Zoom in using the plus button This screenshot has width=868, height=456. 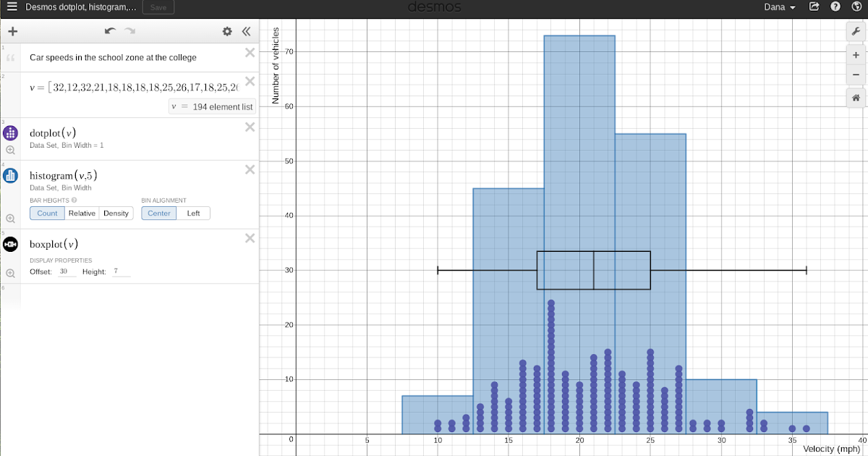coord(856,54)
